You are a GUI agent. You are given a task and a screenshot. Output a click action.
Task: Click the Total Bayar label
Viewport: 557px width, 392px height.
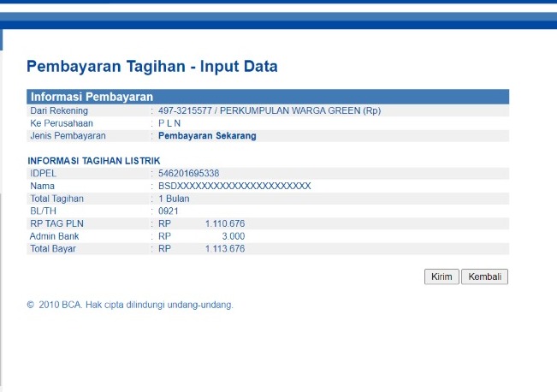[53, 249]
